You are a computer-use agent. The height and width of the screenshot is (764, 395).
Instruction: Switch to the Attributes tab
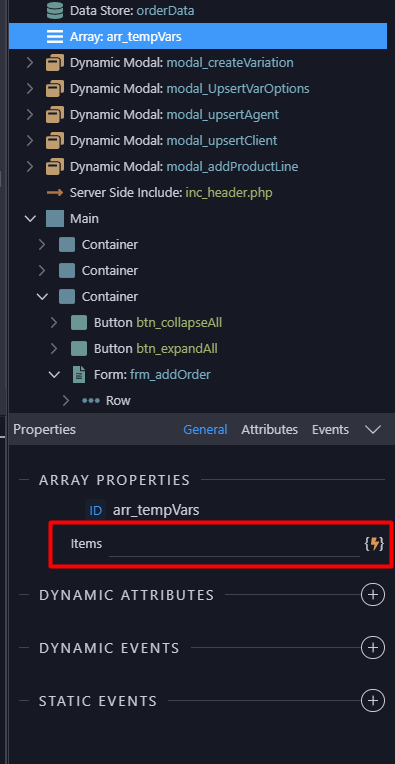[269, 429]
